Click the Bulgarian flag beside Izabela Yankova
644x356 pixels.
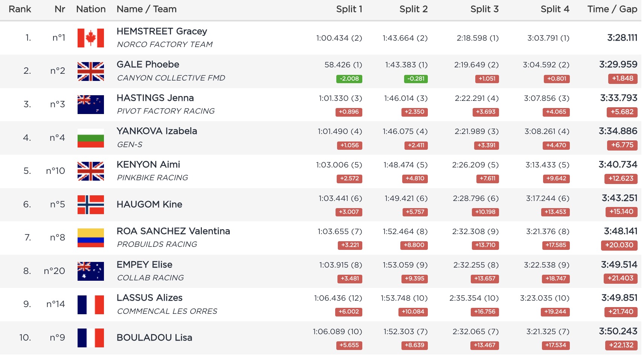tap(90, 138)
